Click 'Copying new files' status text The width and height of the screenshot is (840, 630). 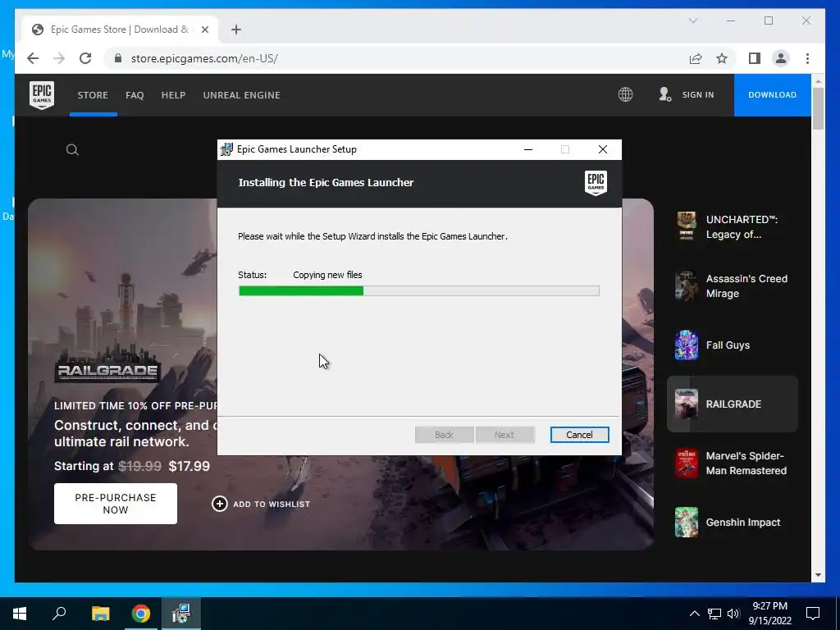click(x=327, y=275)
